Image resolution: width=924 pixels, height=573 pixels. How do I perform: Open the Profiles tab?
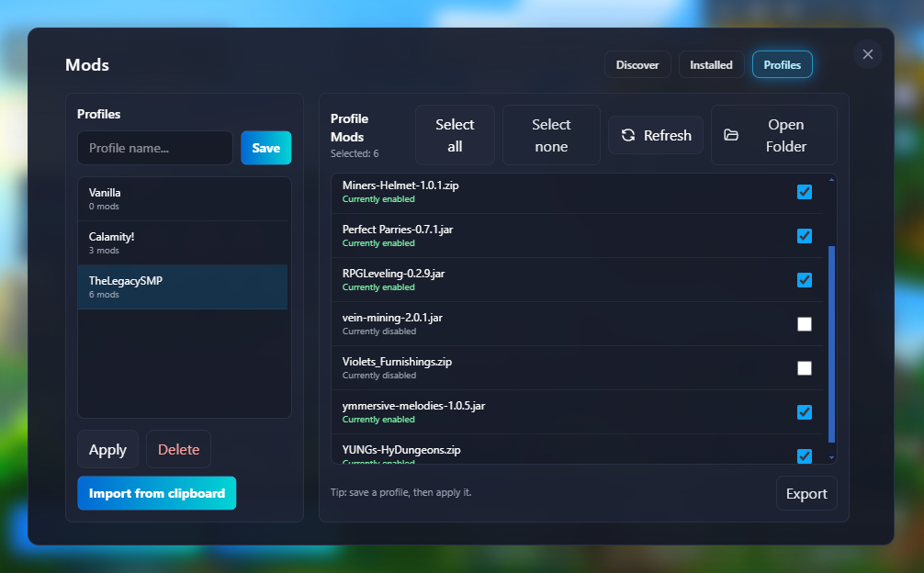(782, 65)
